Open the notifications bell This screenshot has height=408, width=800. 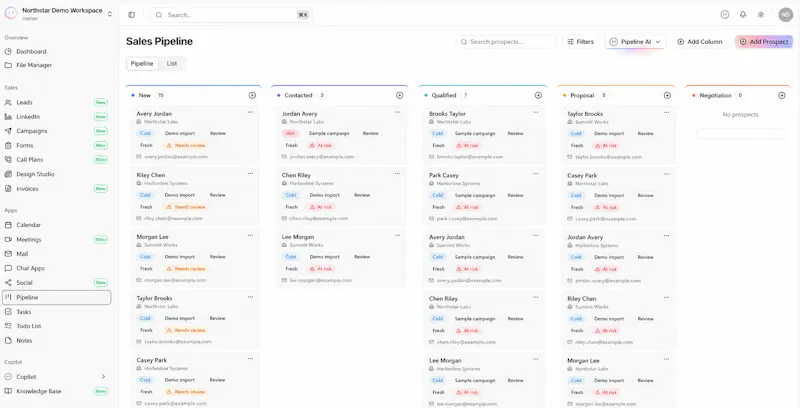click(x=743, y=15)
